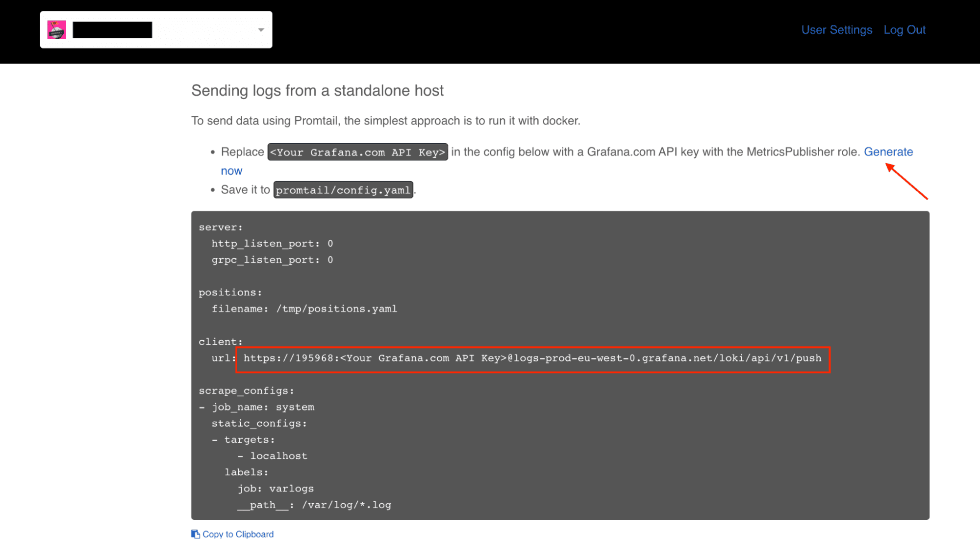The height and width of the screenshot is (539, 980).
Task: Click the organization avatar icon
Action: [x=57, y=30]
